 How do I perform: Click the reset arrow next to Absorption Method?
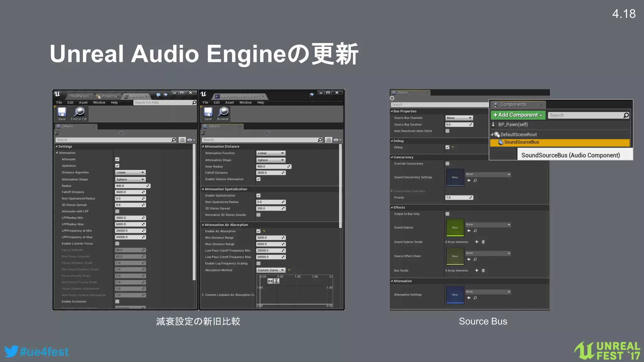[x=289, y=270]
